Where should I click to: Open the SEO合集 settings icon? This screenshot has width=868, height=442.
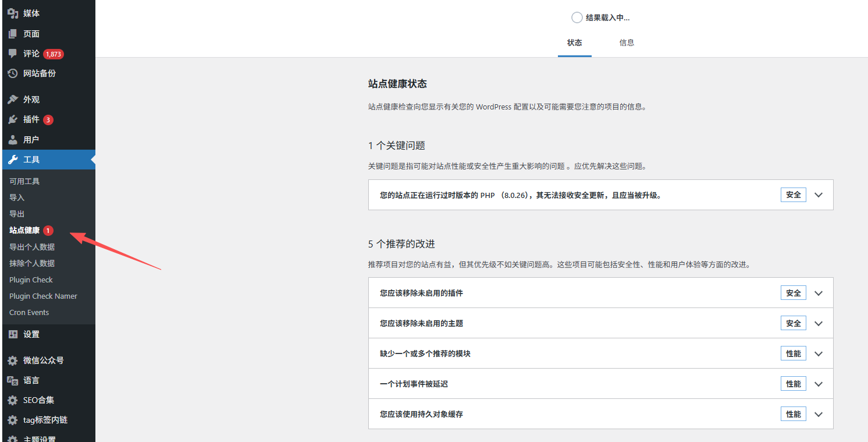point(13,400)
